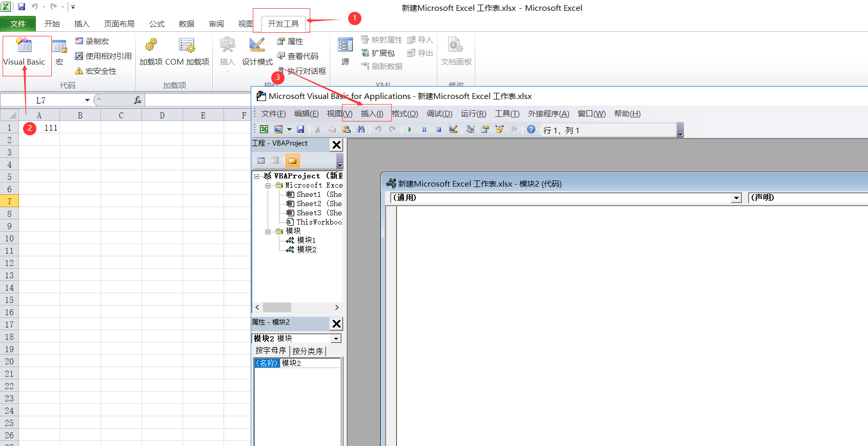This screenshot has height=446, width=868.
Task: Start 录制宏 macro recording
Action: pos(92,41)
